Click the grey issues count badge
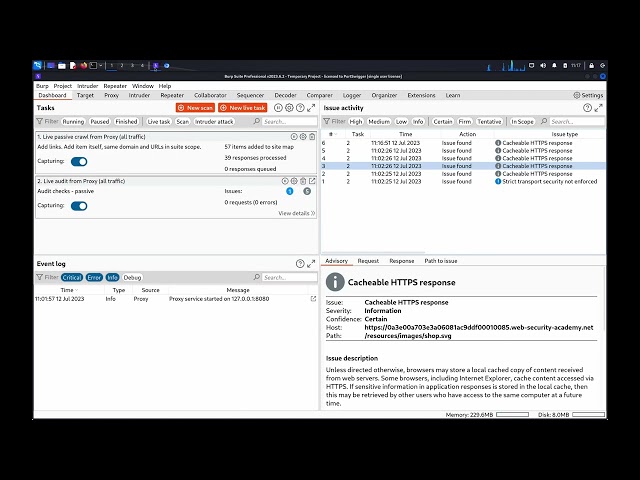This screenshot has height=480, width=640. (x=307, y=191)
